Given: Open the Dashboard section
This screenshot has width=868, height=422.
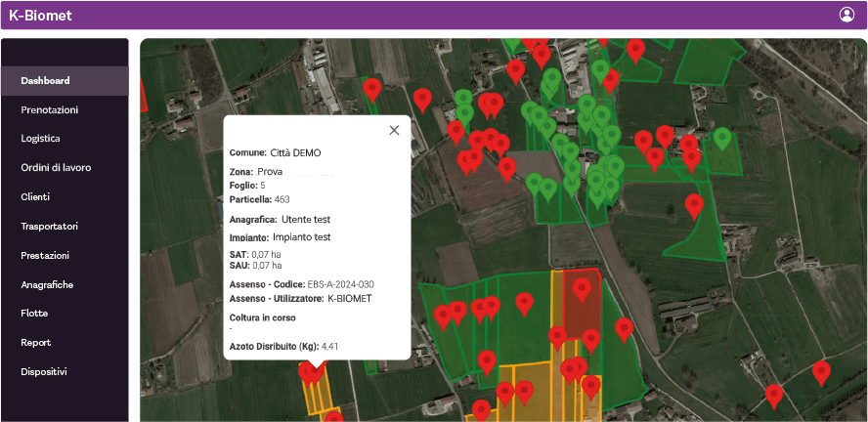Looking at the screenshot, I should tap(45, 80).
